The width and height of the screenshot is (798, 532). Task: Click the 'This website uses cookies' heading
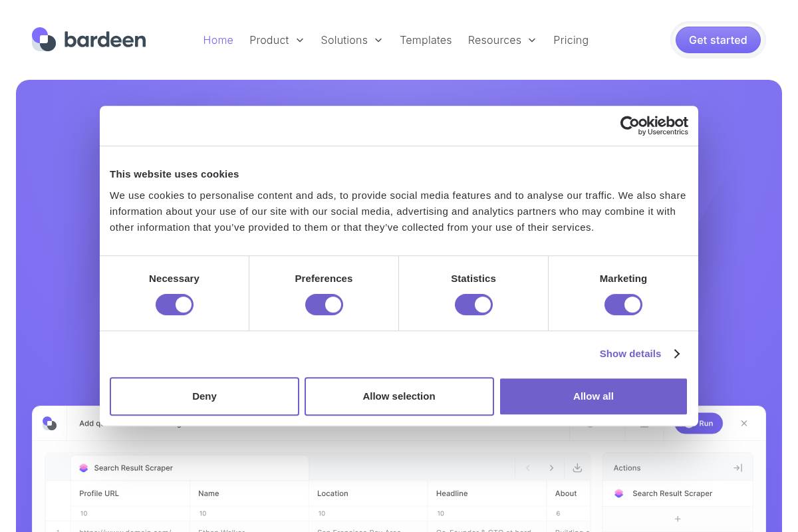[x=174, y=174]
